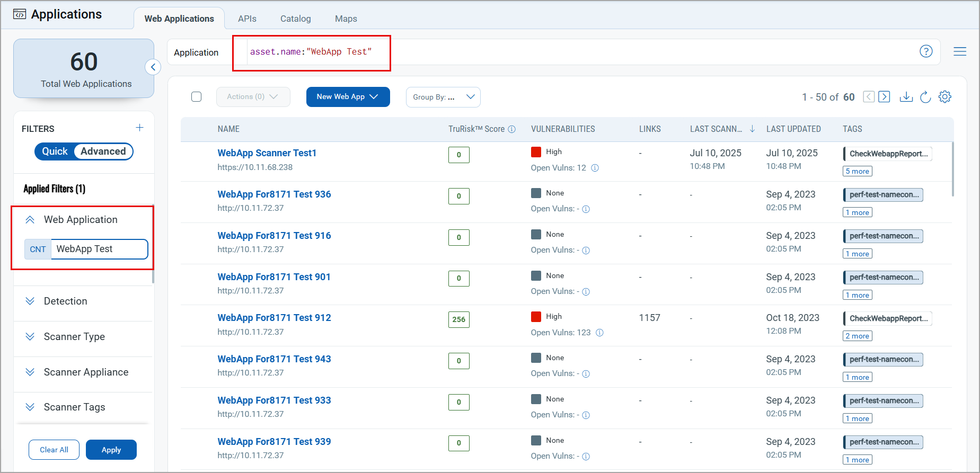980x473 pixels.
Task: Click the help question mark icon
Action: (925, 51)
